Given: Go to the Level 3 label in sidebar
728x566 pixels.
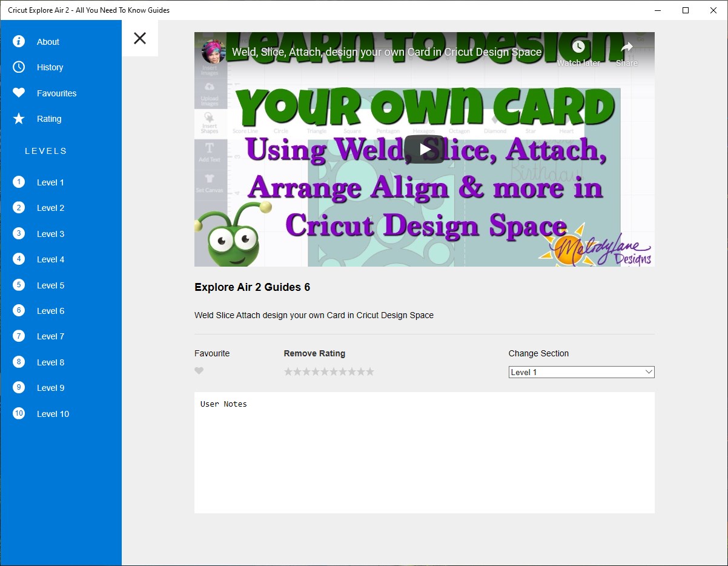Looking at the screenshot, I should click(50, 234).
